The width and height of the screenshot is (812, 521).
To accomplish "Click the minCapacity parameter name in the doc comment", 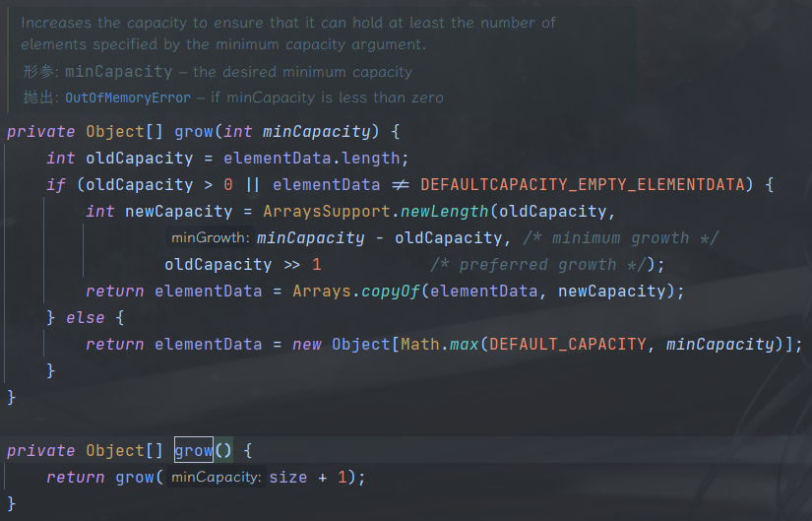I will click(118, 72).
